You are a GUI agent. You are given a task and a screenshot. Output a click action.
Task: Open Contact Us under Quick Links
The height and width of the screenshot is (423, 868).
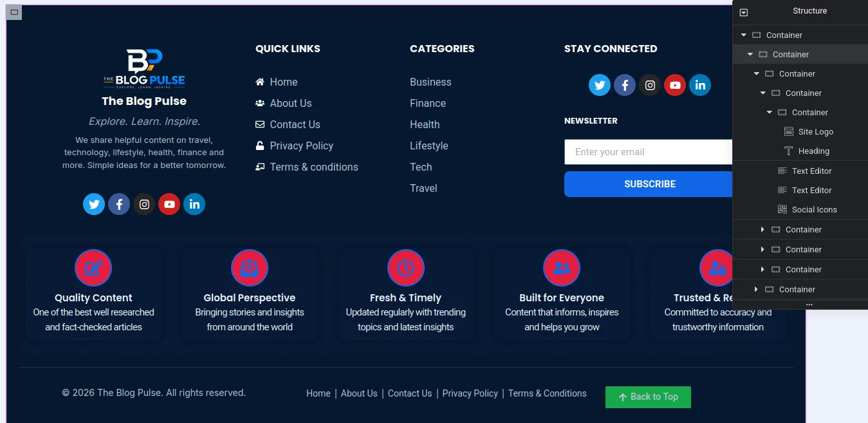295,124
